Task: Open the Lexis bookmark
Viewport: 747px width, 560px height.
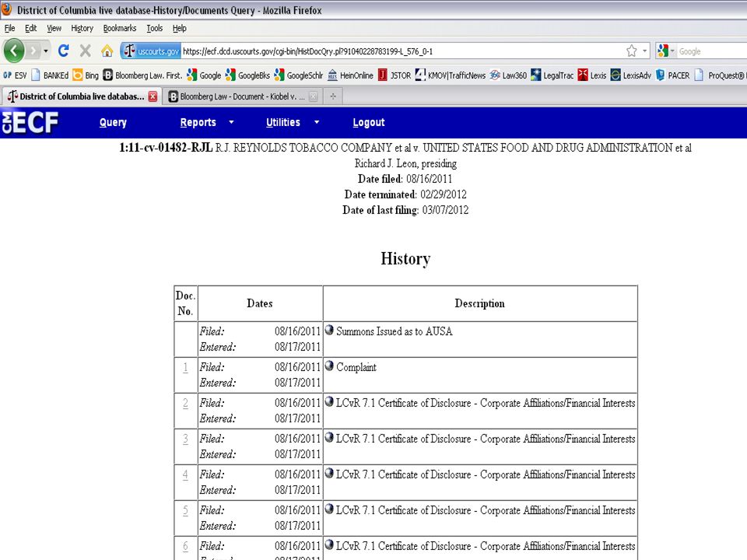Action: [592, 75]
